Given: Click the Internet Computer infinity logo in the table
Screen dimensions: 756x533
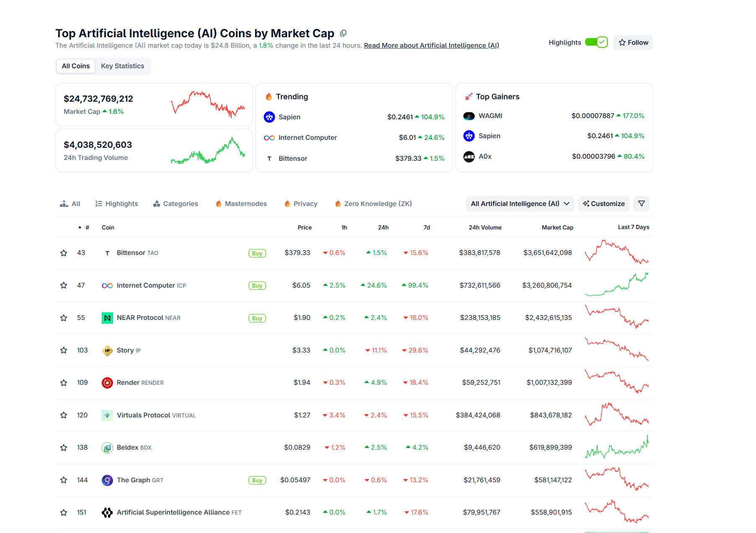Looking at the screenshot, I should [107, 286].
